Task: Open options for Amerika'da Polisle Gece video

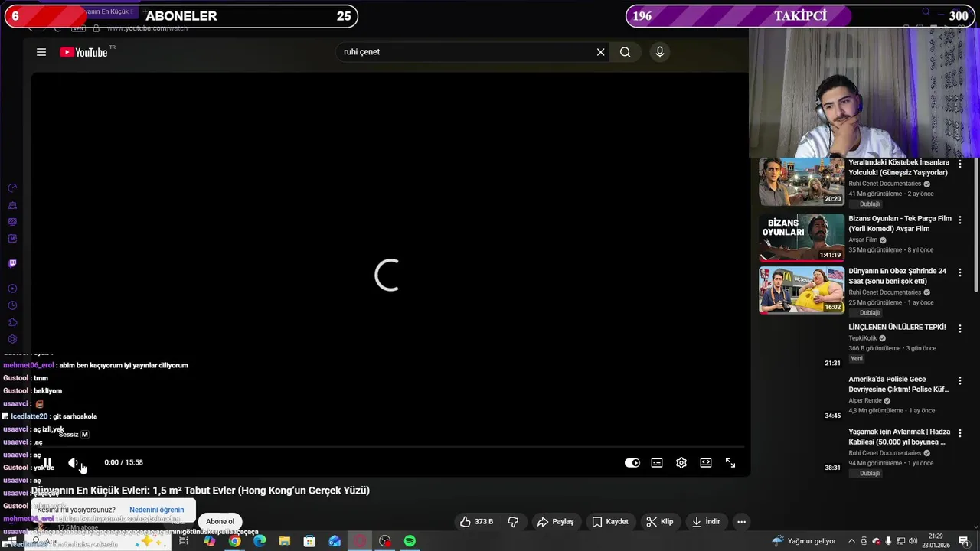Action: (x=960, y=380)
